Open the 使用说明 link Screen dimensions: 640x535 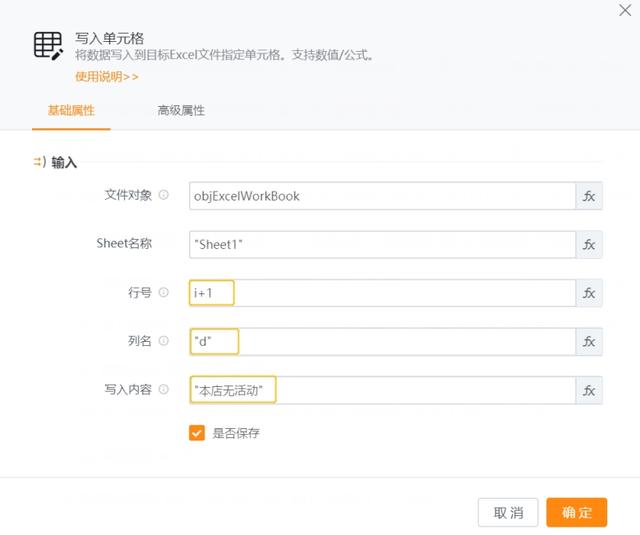106,76
